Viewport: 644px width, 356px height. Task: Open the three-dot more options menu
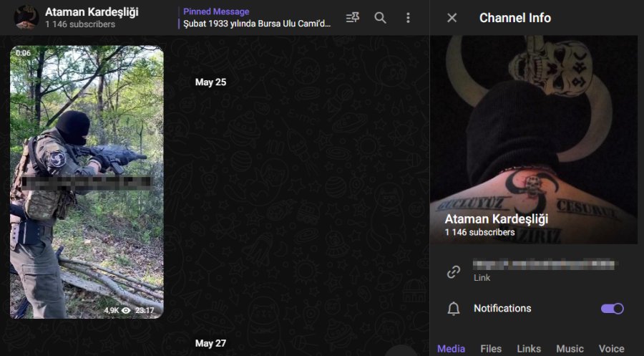408,18
